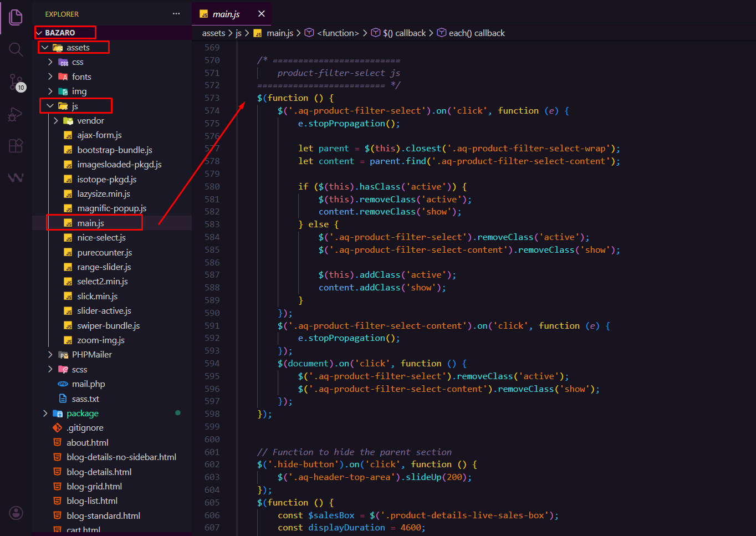Open the Extensions view icon

(16, 146)
